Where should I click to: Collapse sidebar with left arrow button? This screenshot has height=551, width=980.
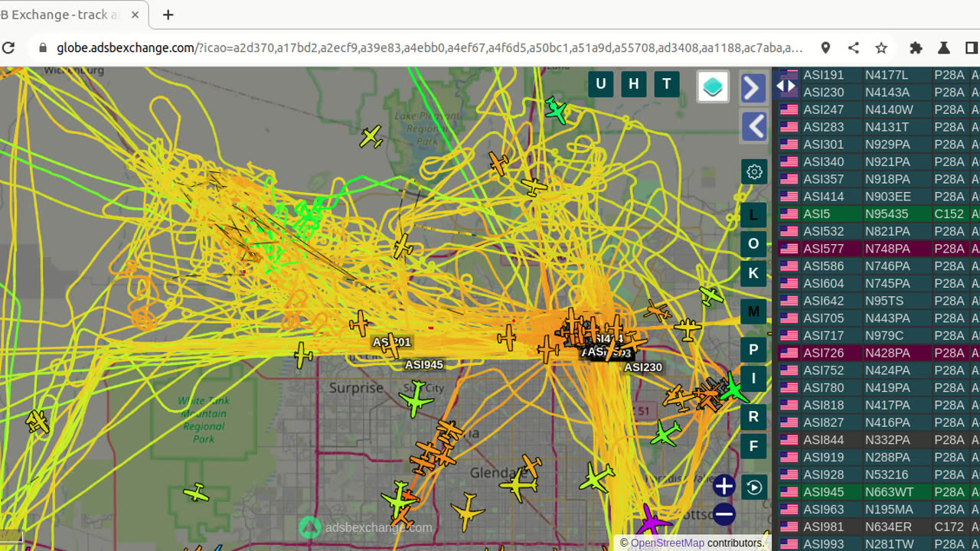754,126
